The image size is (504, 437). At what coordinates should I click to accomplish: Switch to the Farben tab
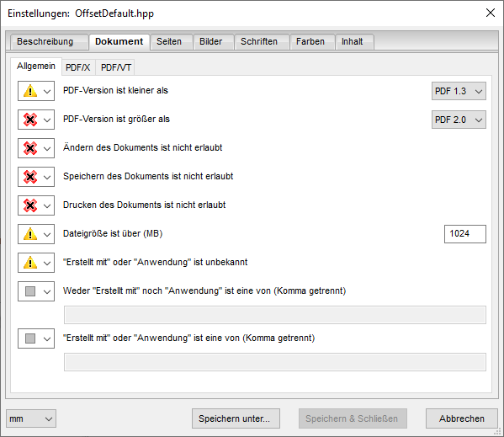[312, 42]
